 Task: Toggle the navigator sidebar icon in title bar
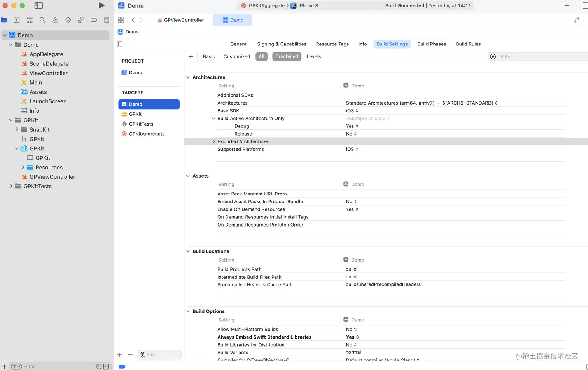pos(38,5)
